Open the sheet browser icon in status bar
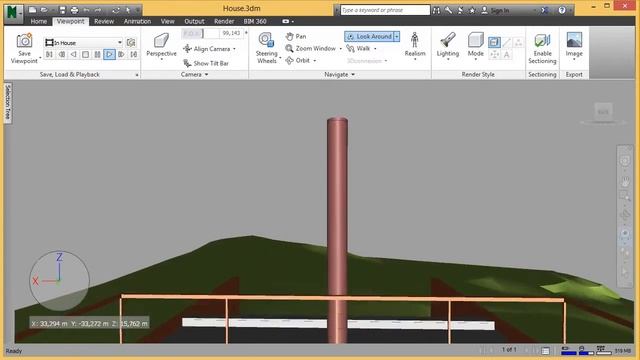Viewport: 640px width, 360px height. point(545,350)
